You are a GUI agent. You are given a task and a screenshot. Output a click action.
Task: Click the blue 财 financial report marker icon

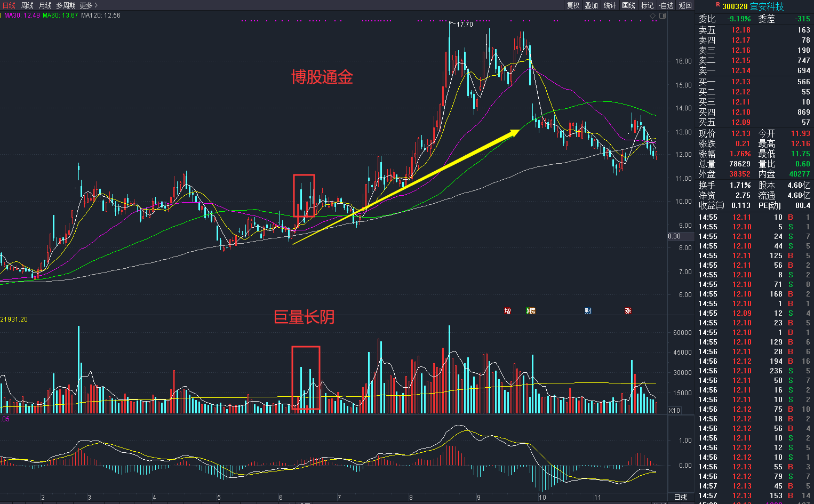tap(587, 310)
